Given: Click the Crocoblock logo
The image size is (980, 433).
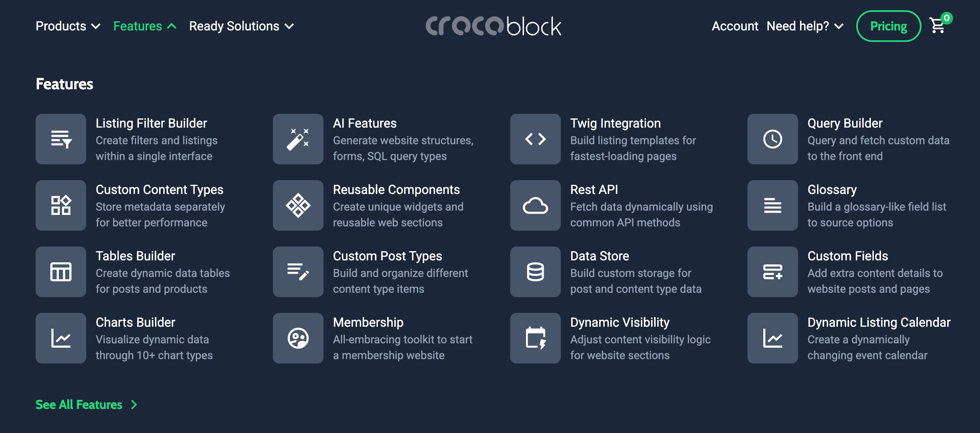Looking at the screenshot, I should click(x=494, y=26).
